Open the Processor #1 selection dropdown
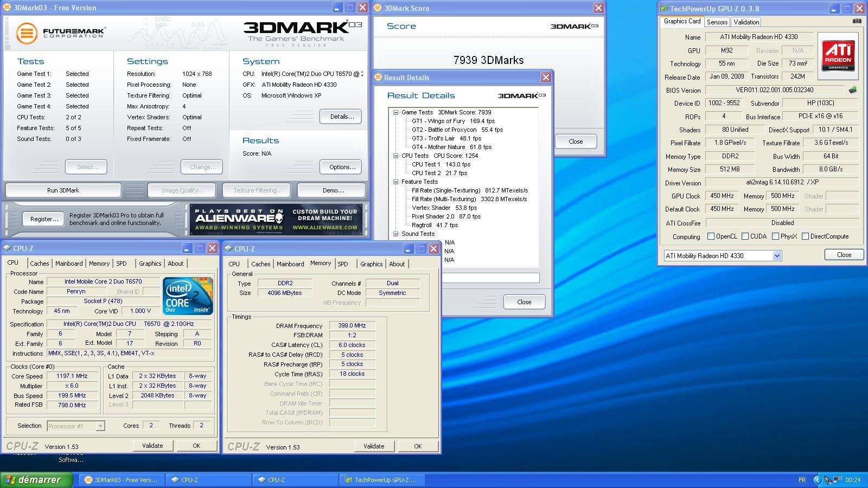Viewport: 868px width, 488px height. pyautogui.click(x=100, y=426)
